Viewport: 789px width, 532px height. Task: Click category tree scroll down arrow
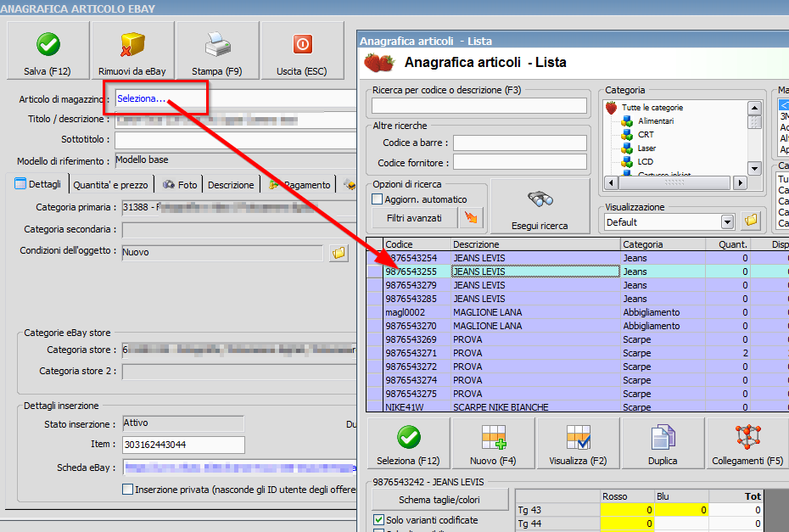tap(754, 168)
